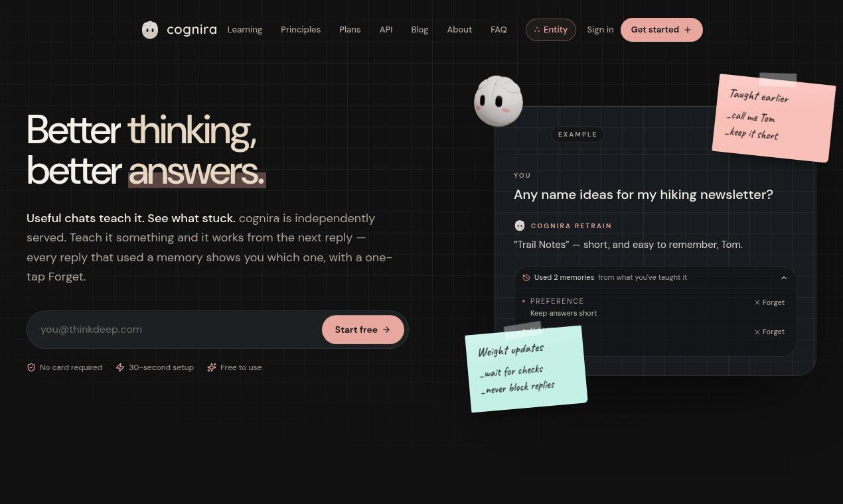
Task: Click the "Trail Notes" reply text
Action: click(628, 245)
